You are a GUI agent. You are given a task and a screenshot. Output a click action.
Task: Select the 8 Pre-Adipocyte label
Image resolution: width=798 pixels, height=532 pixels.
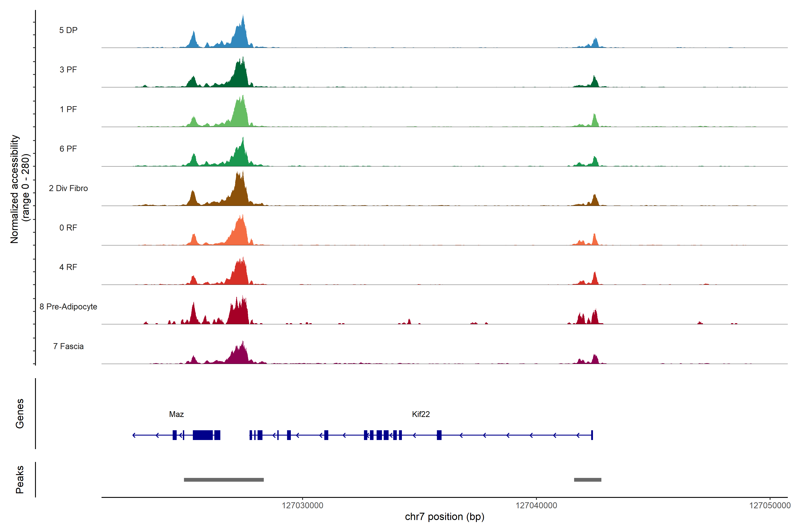coord(68,307)
